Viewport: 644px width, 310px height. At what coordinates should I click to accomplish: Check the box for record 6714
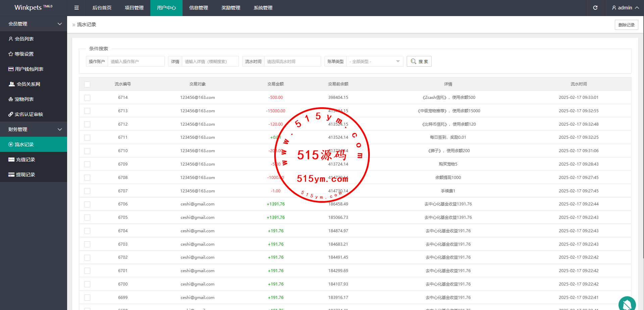pos(87,98)
